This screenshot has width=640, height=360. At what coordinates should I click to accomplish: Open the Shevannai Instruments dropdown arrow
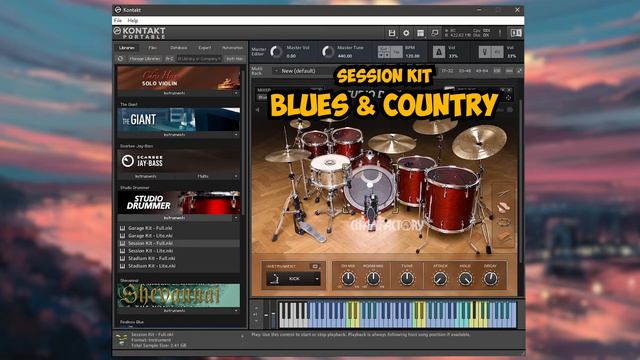[236, 311]
